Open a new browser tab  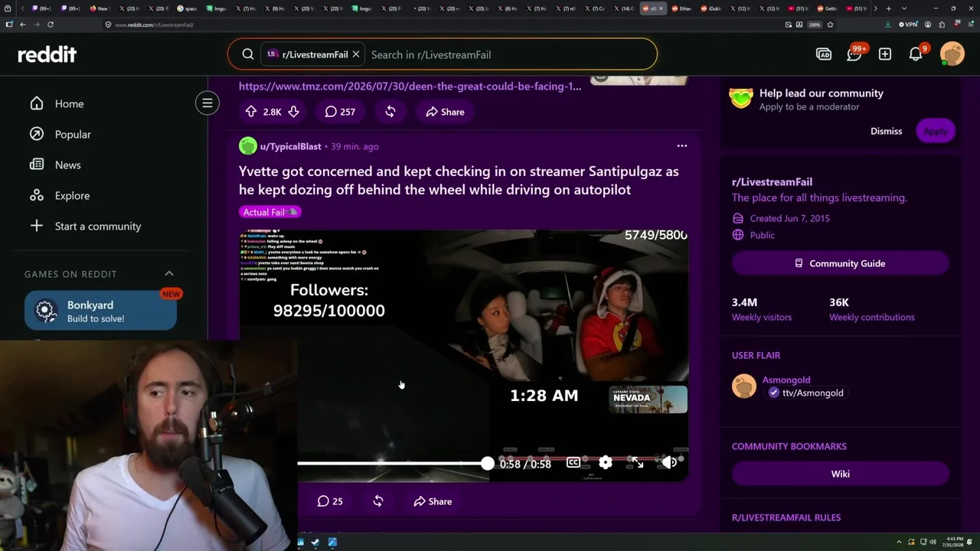[x=888, y=8]
